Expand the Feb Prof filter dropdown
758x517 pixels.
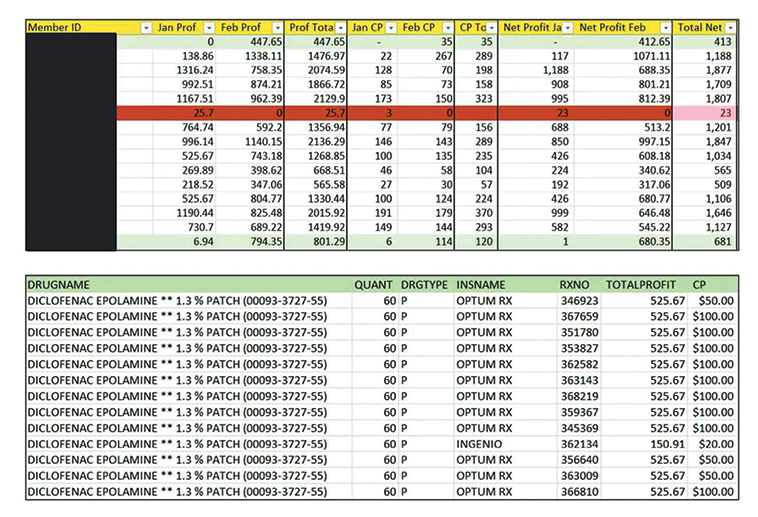point(275,27)
